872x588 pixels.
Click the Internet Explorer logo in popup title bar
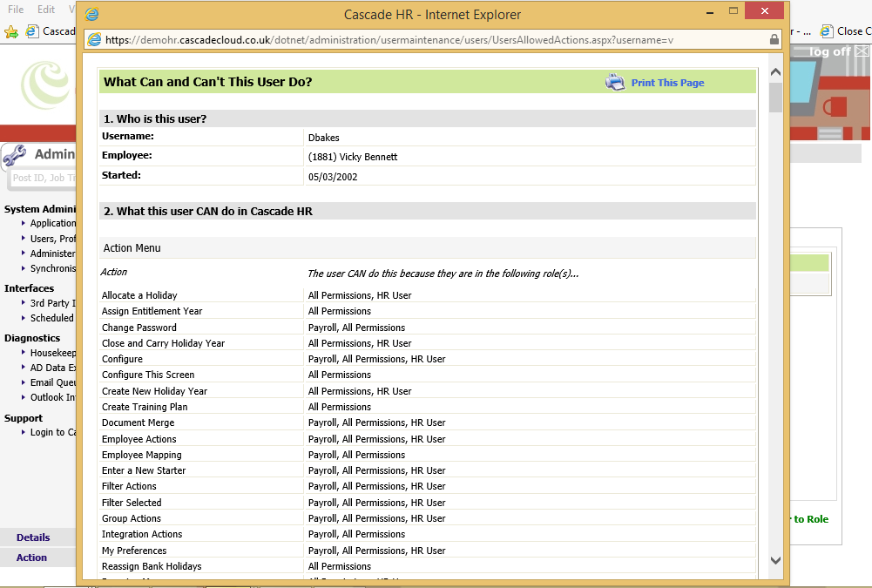[x=91, y=15]
